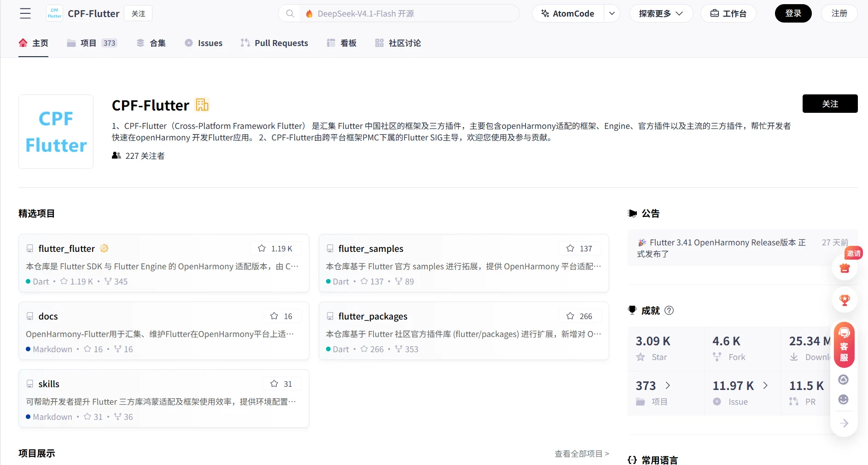The height and width of the screenshot is (465, 868).
Task: Open the hamburger menu icon
Action: tap(25, 13)
